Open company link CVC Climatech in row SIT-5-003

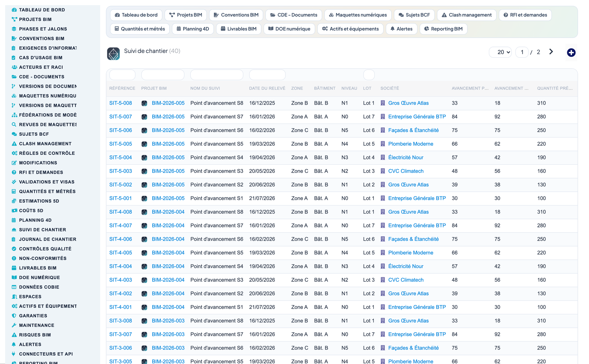406,171
